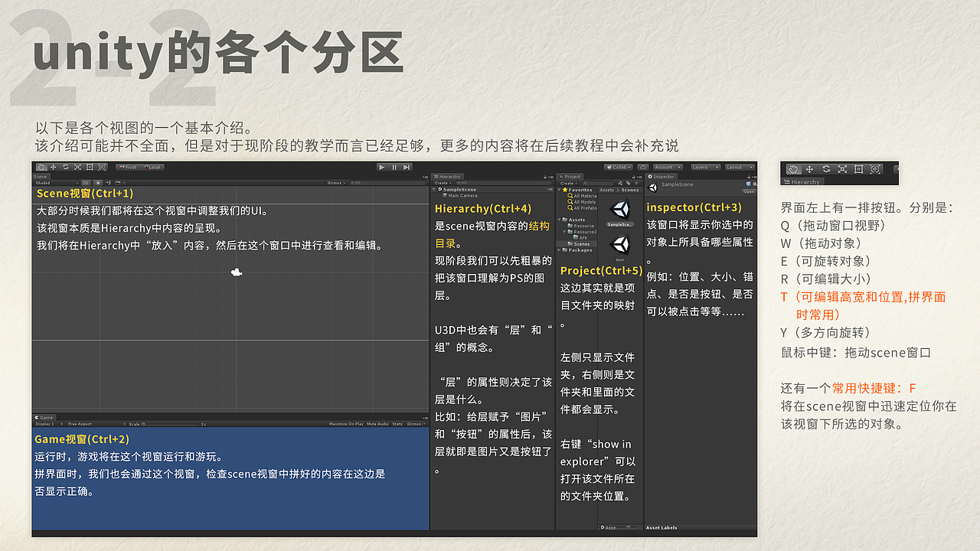The width and height of the screenshot is (980, 551).
Task: Toggle 2D mode in the Scene view
Action: pos(86,183)
